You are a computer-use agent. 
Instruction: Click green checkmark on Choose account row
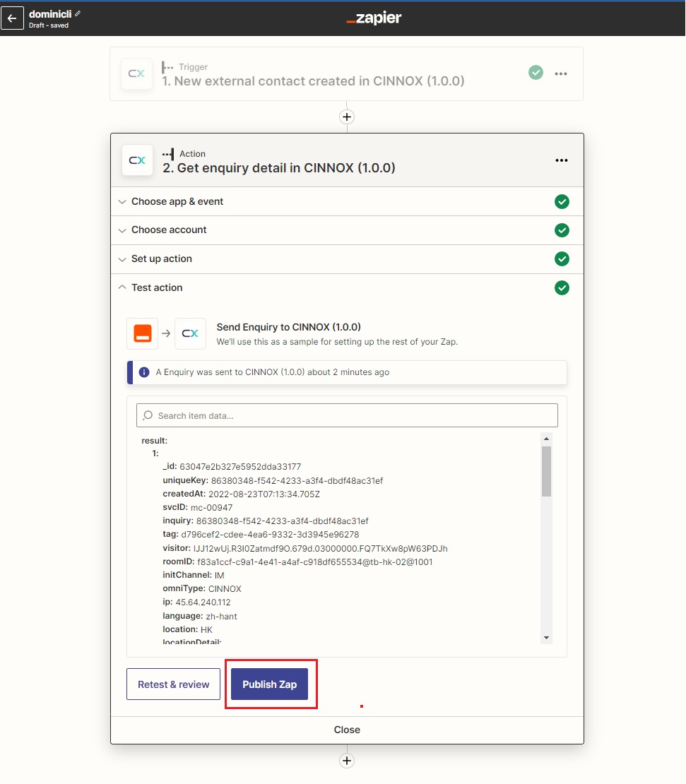pyautogui.click(x=562, y=230)
